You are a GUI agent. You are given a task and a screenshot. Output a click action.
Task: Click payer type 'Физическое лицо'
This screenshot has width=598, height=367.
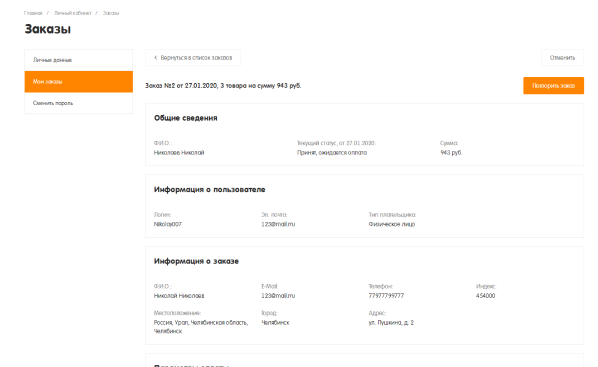[392, 224]
